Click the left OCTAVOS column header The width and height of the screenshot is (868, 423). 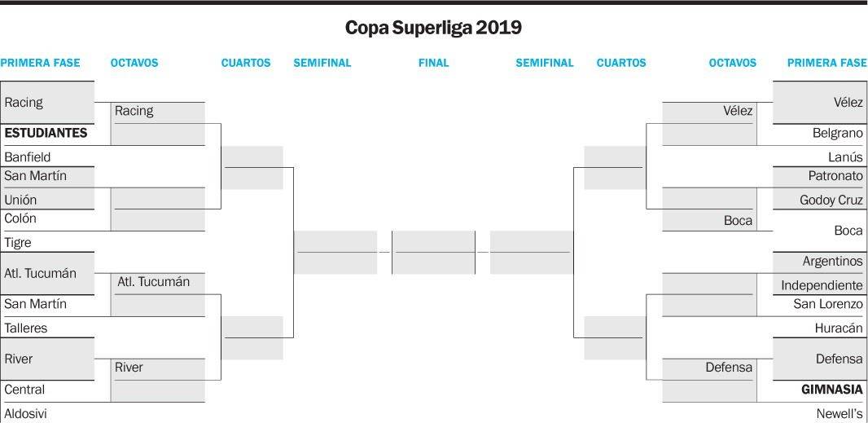coord(134,64)
